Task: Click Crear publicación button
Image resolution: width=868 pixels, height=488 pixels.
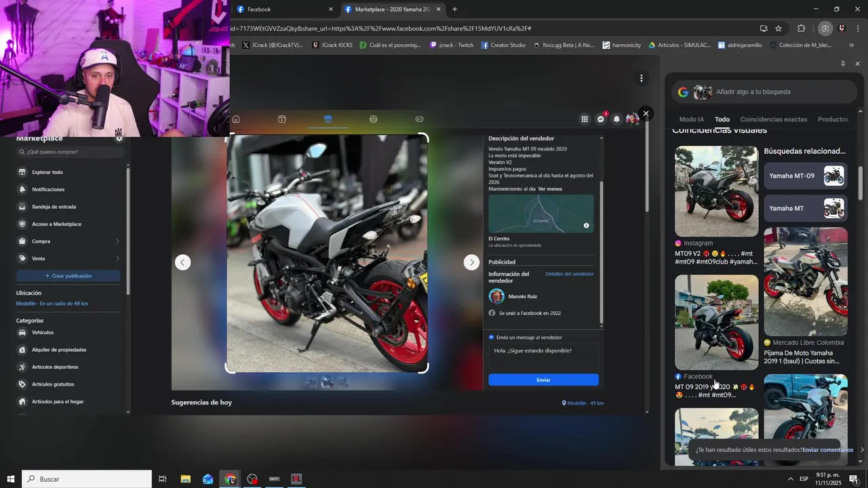Action: (68, 276)
